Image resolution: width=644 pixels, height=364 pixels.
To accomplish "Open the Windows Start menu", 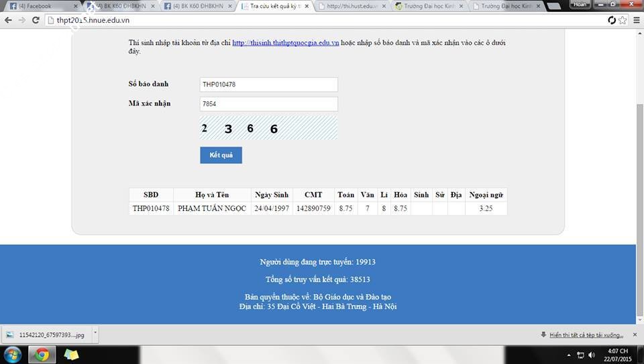I will [13, 354].
